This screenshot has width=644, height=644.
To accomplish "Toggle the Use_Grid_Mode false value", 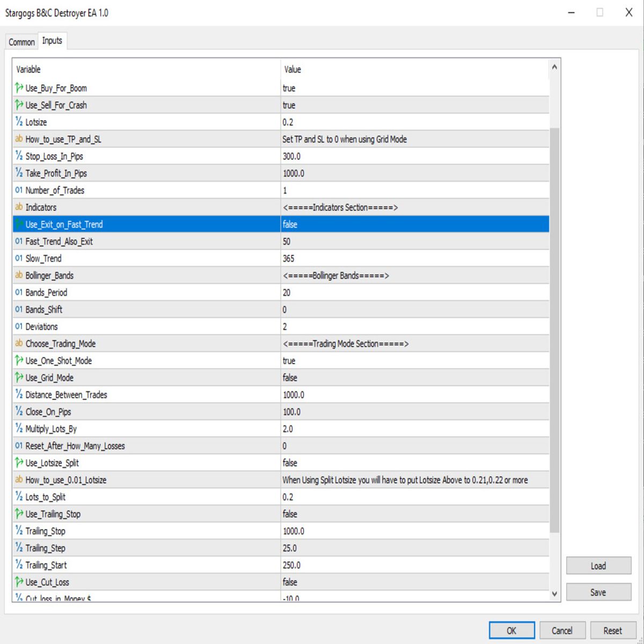I will pyautogui.click(x=290, y=378).
